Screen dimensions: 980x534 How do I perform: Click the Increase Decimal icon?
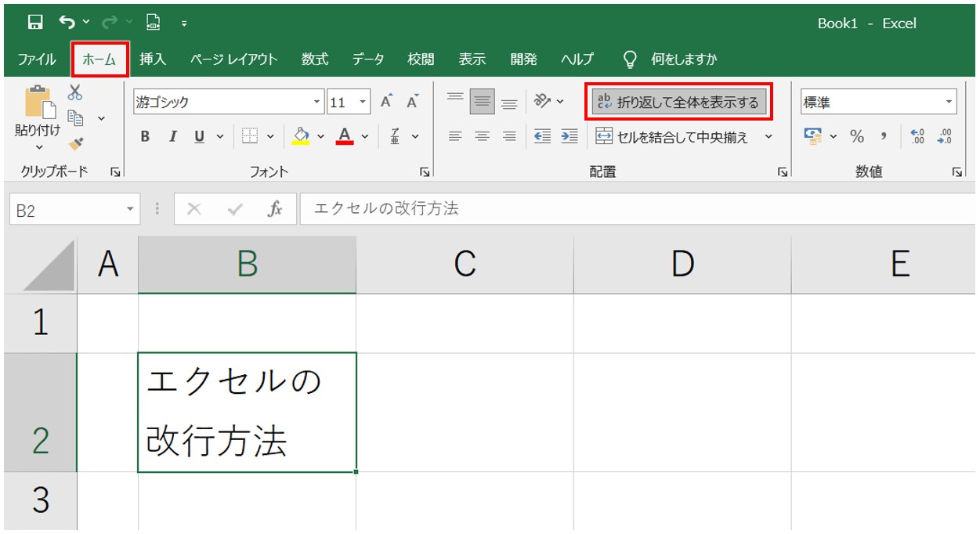pos(917,137)
